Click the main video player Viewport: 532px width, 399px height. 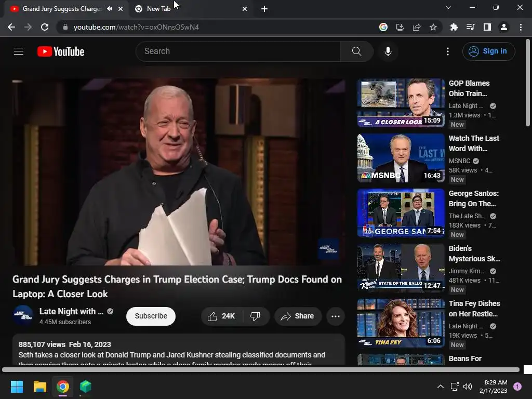pyautogui.click(x=179, y=172)
